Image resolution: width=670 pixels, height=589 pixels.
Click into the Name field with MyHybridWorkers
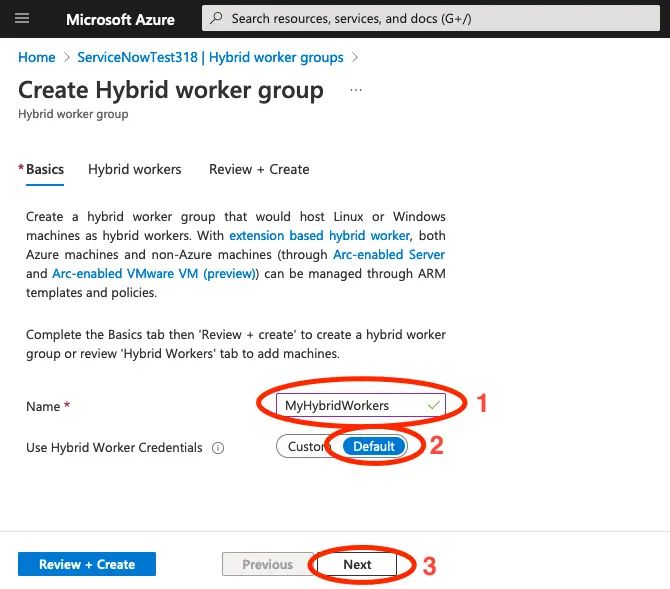[x=361, y=405]
